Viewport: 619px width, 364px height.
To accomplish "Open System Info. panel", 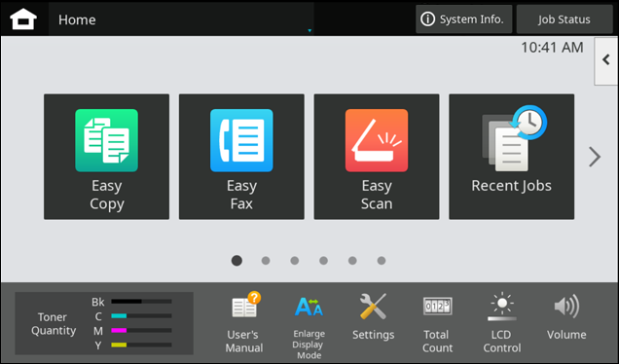I will [x=464, y=19].
